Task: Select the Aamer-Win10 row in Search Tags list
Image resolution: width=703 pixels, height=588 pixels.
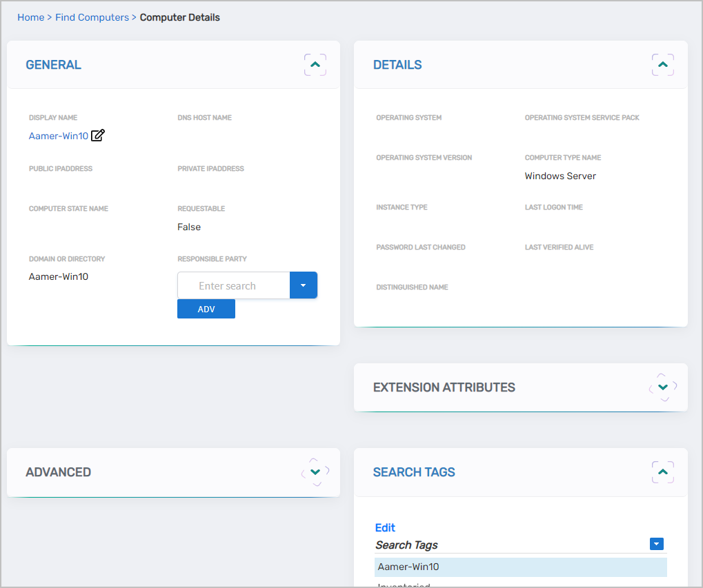Action: (521, 567)
